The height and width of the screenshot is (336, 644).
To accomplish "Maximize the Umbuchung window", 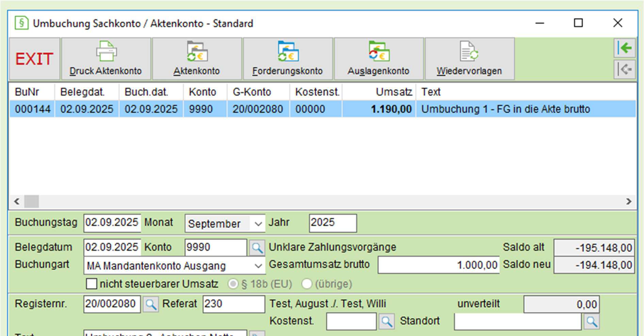I will click(x=578, y=23).
